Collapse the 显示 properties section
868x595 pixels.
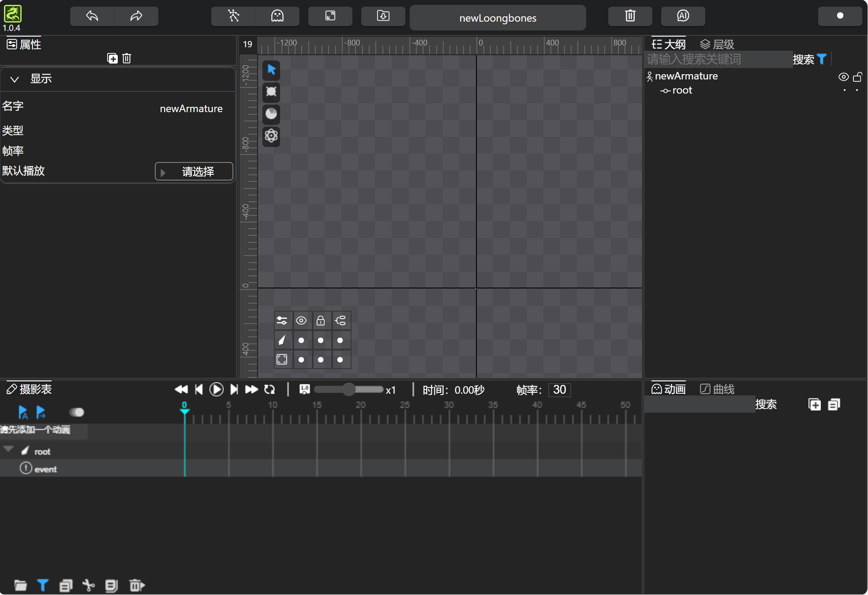pyautogui.click(x=15, y=79)
